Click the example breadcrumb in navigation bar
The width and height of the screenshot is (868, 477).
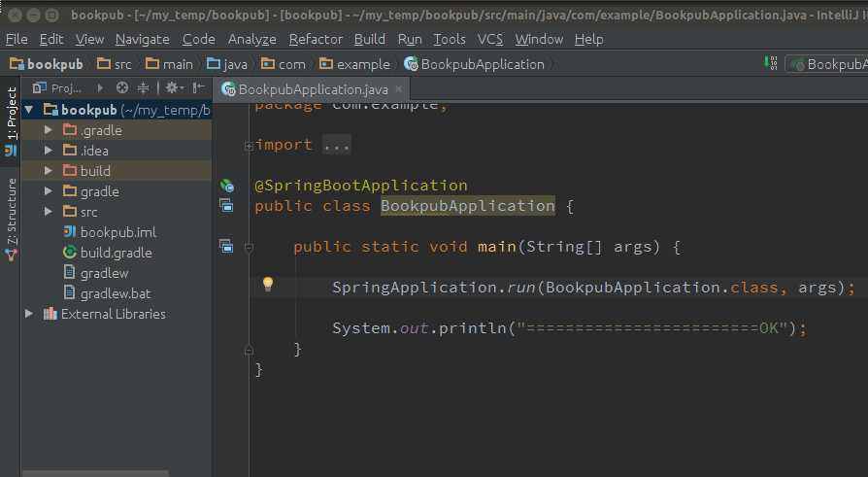[x=354, y=64]
